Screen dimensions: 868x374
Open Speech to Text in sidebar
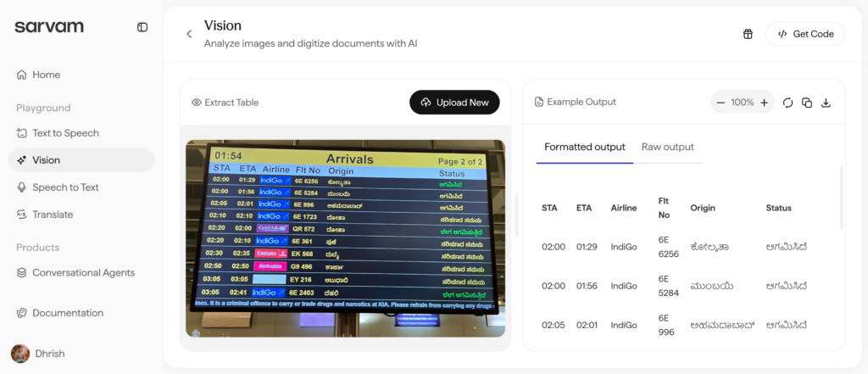65,187
